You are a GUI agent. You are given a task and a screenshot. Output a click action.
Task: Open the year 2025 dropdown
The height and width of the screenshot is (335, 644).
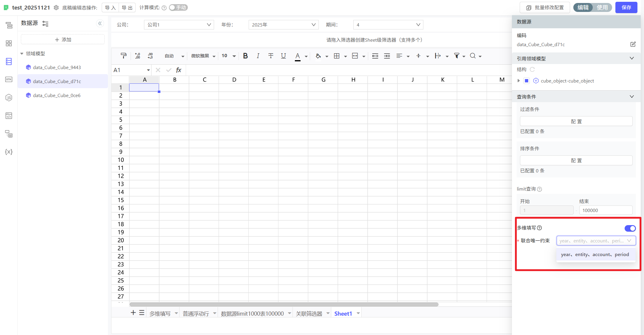point(283,25)
